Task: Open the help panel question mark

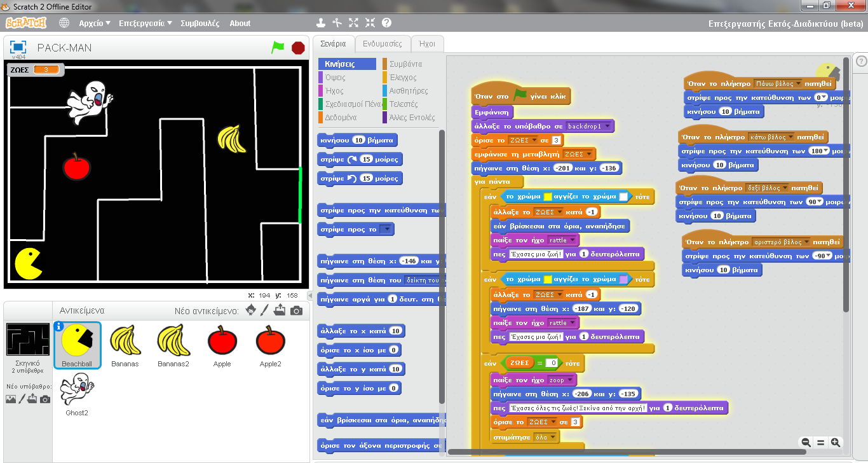Action: click(x=861, y=61)
